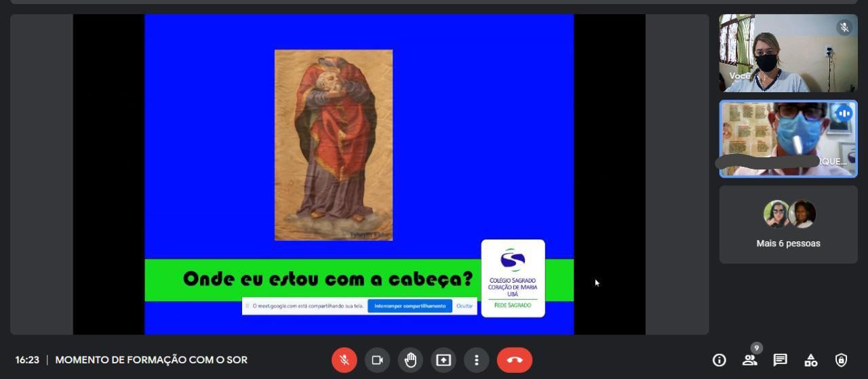Click the Colégio Sagrado Coração de Maria logo
868x379 pixels.
click(513, 278)
